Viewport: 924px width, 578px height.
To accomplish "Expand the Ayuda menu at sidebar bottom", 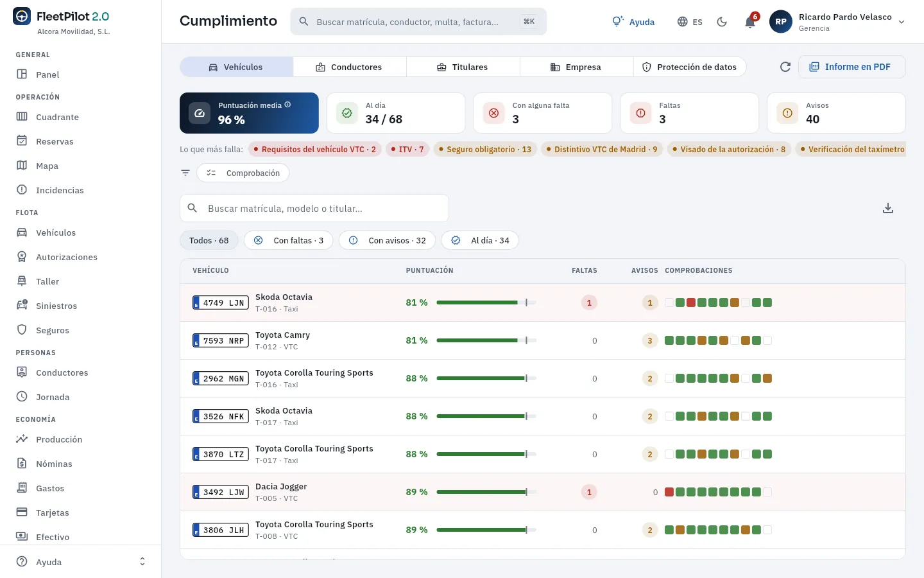I will click(81, 562).
